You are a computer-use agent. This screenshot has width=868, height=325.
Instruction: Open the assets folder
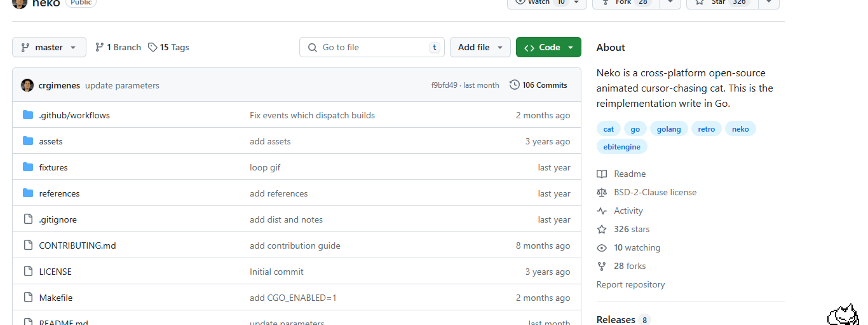click(x=51, y=141)
